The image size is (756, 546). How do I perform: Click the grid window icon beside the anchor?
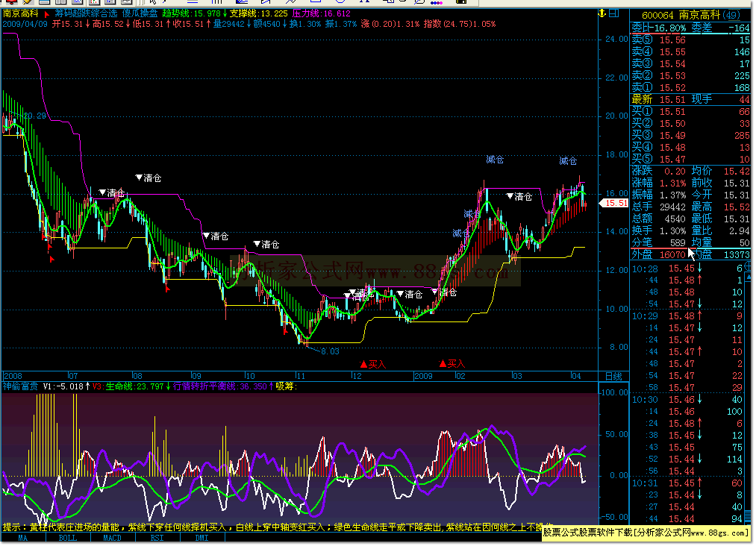click(614, 13)
